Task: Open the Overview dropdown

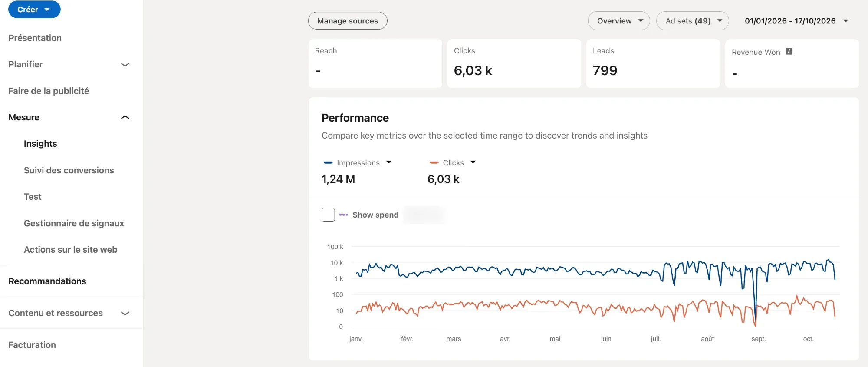Action: [x=619, y=21]
